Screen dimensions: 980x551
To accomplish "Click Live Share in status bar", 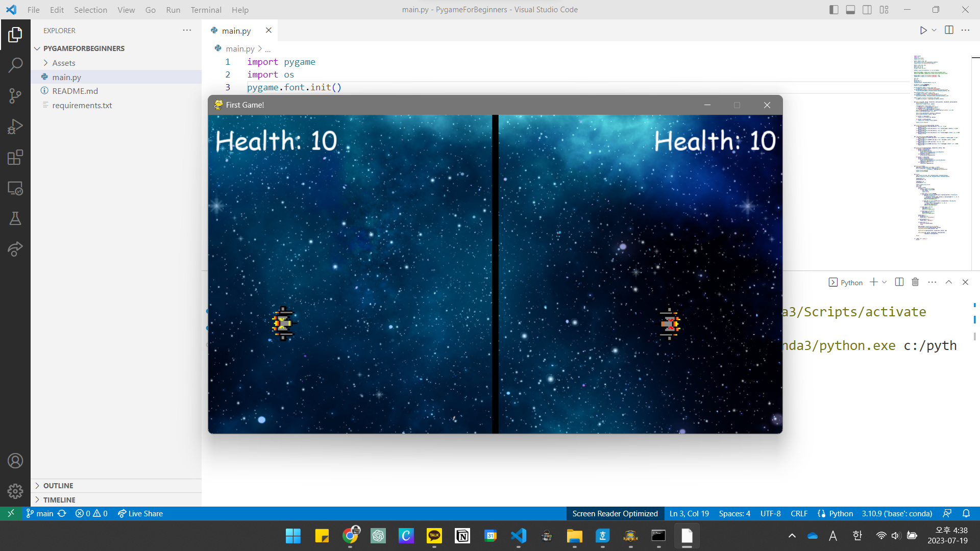I will coord(140,513).
